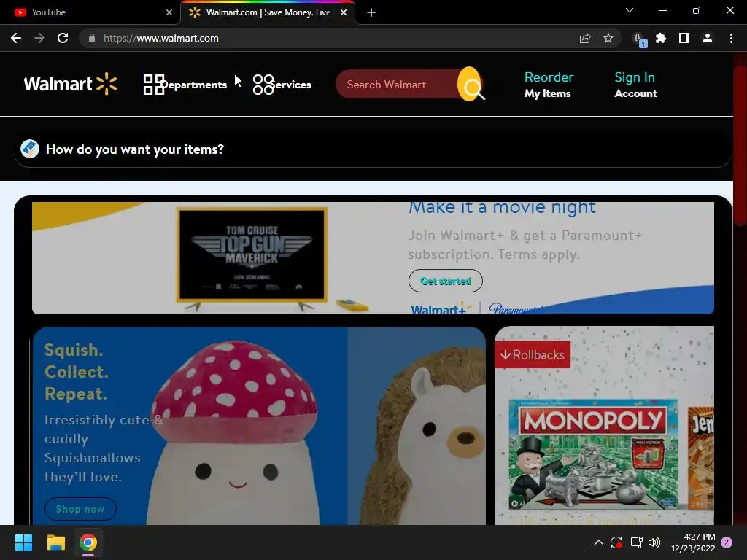Open Reorder My Items
The image size is (747, 560).
[549, 85]
